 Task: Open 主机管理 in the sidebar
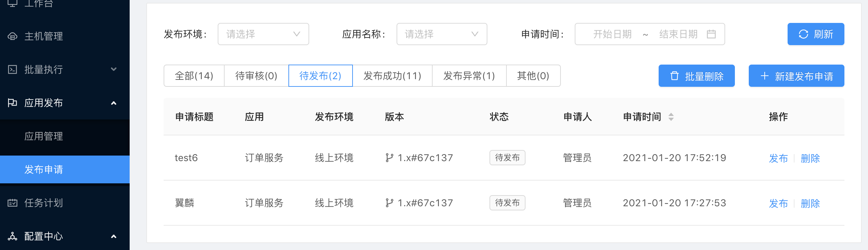coord(65,36)
